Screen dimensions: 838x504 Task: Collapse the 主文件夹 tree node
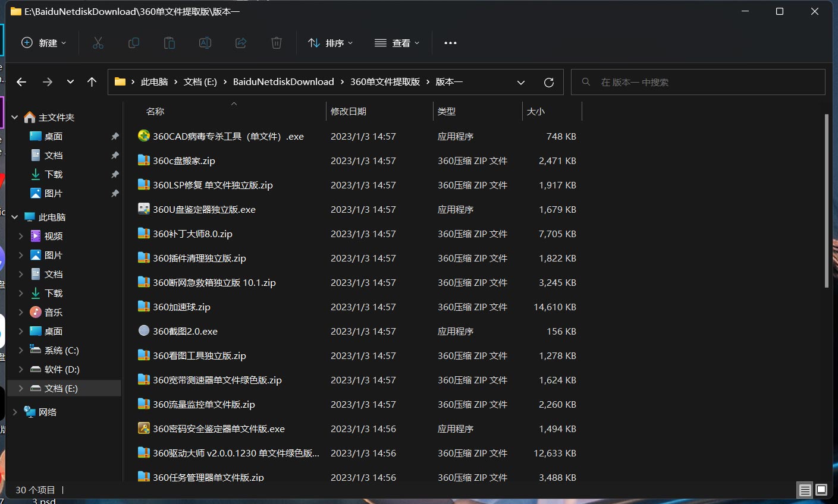pos(15,118)
